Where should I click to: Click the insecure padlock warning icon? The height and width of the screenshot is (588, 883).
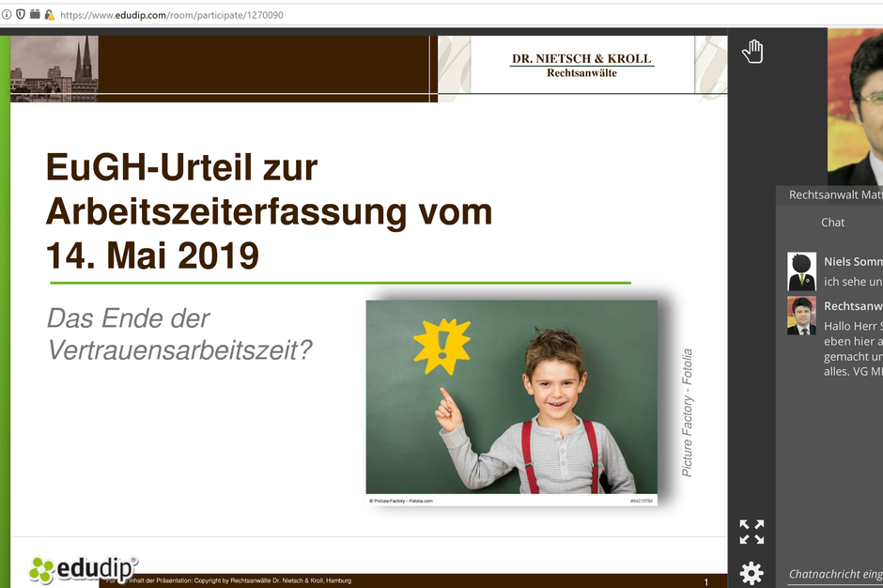[x=49, y=15]
